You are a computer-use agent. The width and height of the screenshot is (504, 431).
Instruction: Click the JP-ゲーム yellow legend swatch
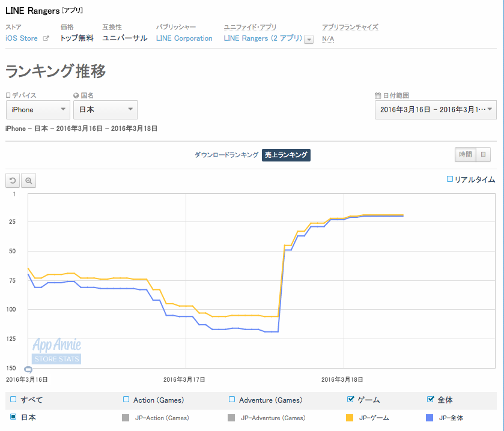pos(350,418)
